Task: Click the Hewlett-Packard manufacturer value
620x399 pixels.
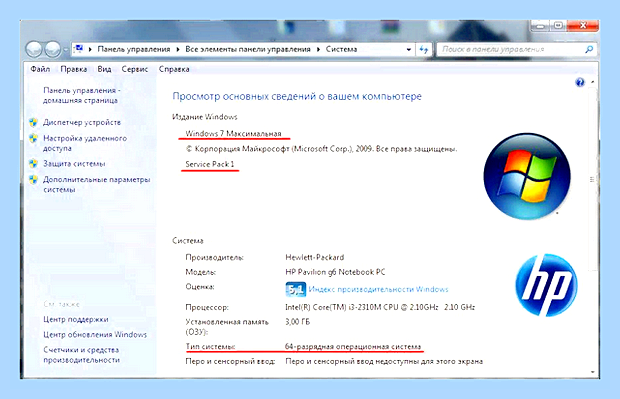Action: (315, 257)
